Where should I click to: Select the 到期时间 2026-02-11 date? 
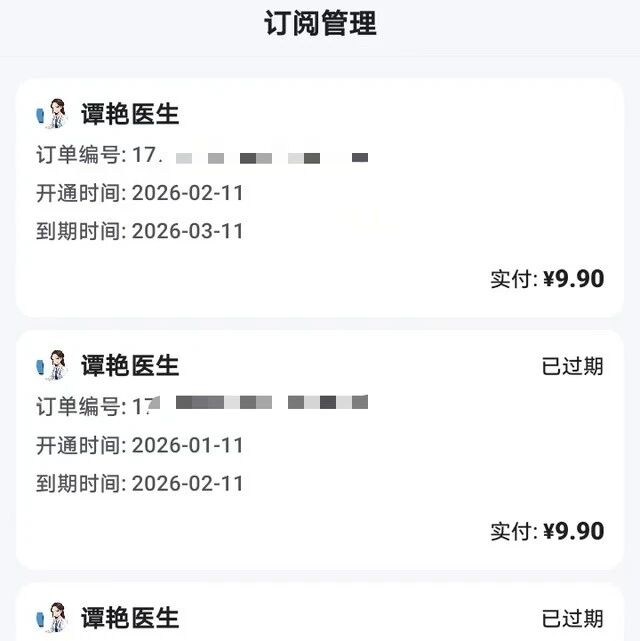pos(188,484)
